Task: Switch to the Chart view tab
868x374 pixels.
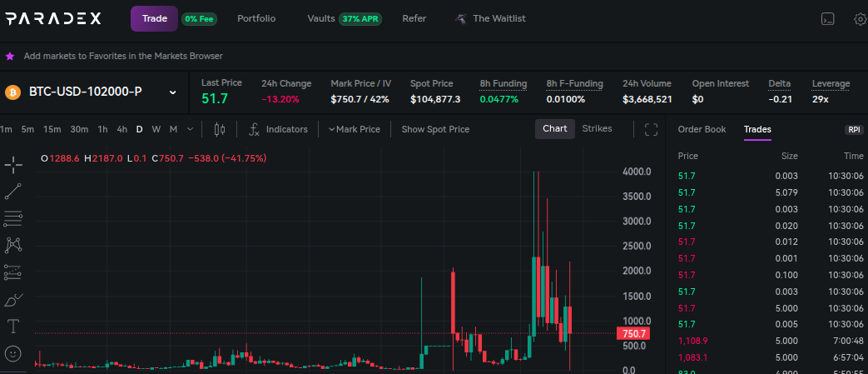Action: point(555,128)
